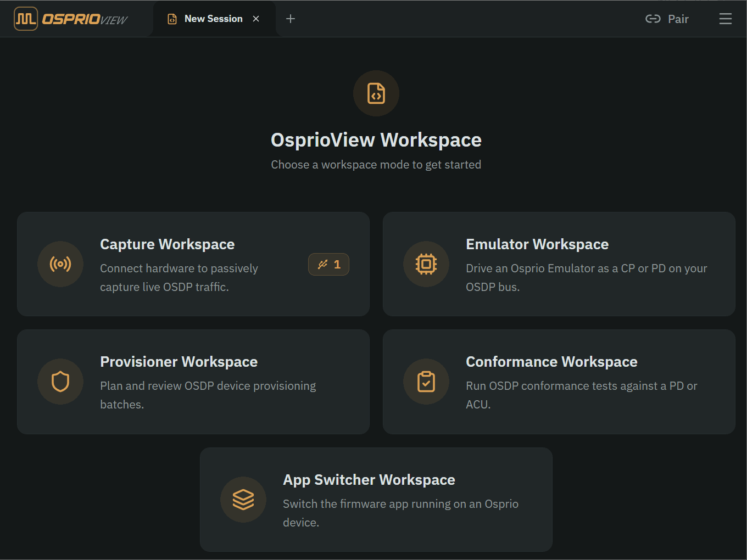Viewport: 747px width, 560px height.
Task: Click the New Session tab file icon
Action: click(172, 19)
